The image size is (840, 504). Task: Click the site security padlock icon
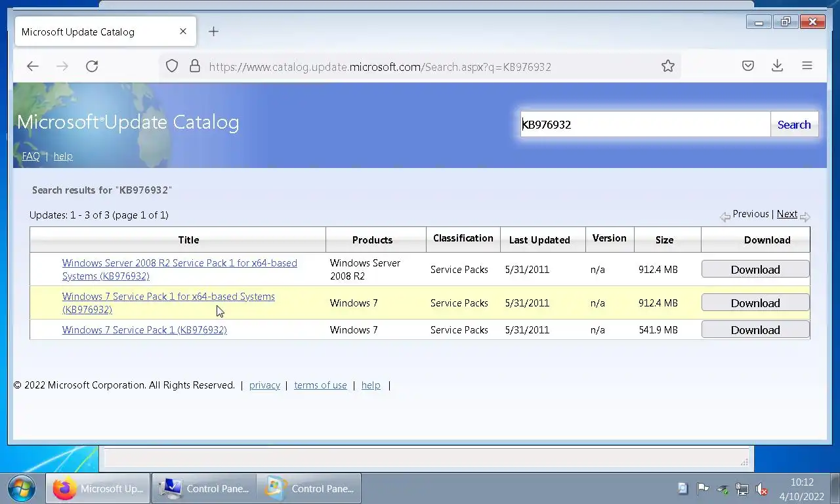coord(194,66)
